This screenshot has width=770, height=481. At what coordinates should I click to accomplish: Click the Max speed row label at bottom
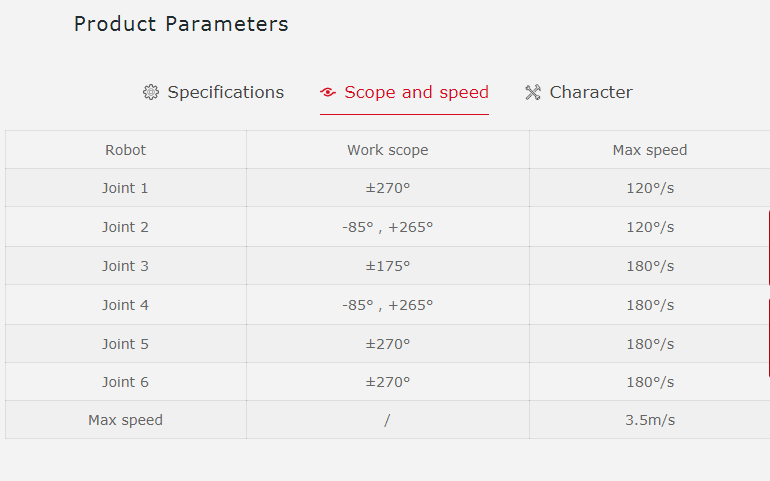point(125,420)
